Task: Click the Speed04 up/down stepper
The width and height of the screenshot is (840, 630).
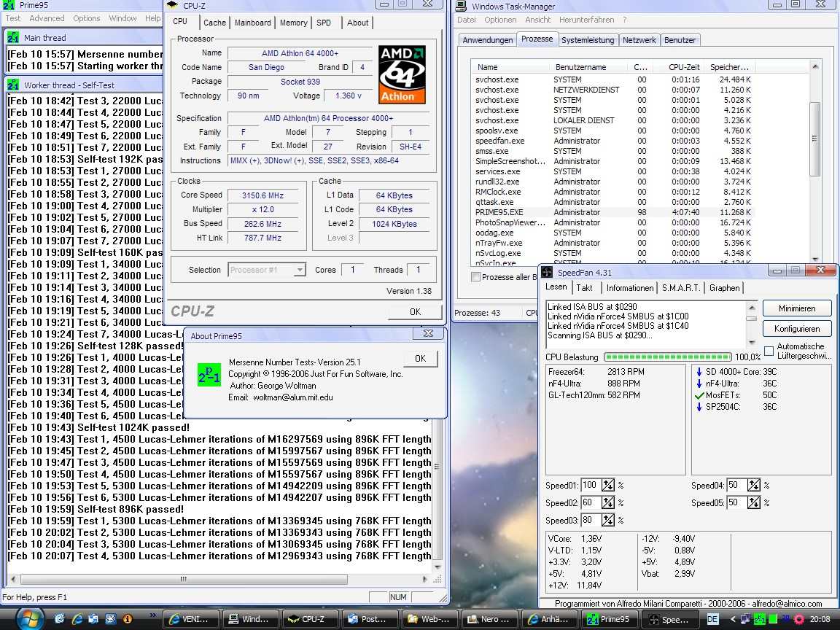Action: (x=754, y=486)
